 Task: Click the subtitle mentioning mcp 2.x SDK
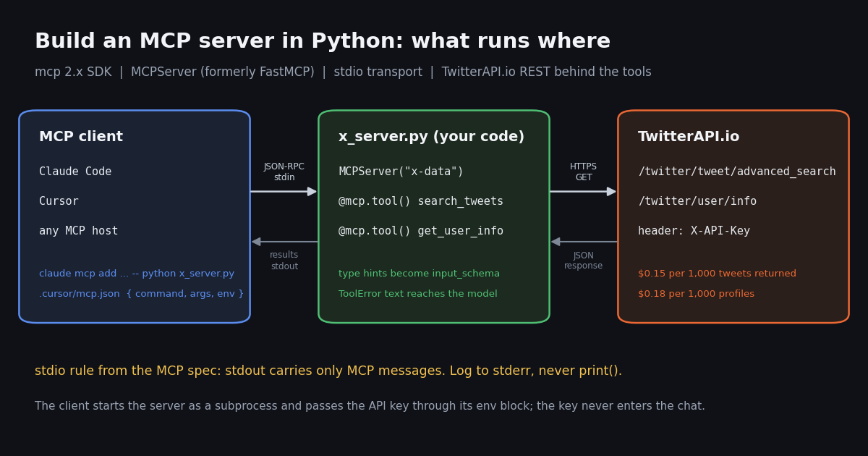(x=343, y=72)
